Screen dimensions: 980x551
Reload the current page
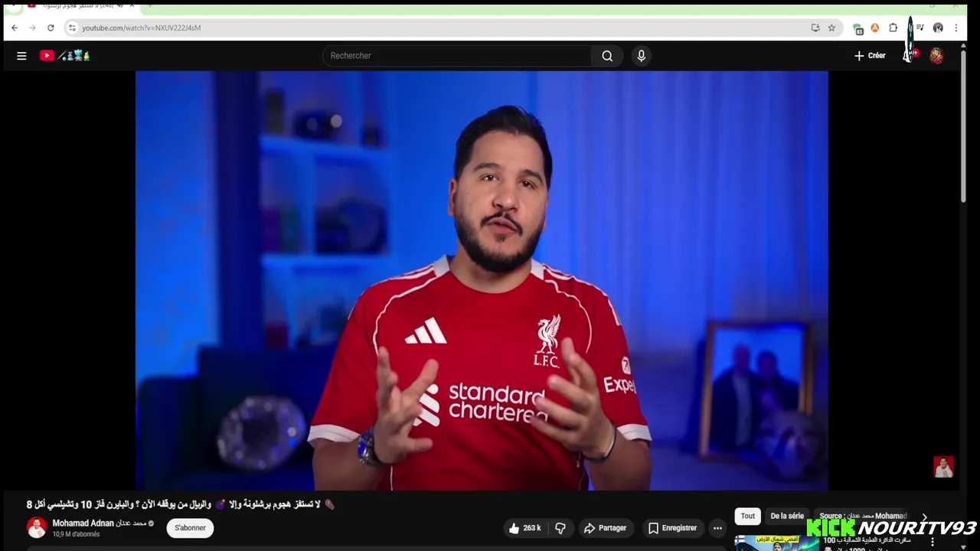click(51, 28)
